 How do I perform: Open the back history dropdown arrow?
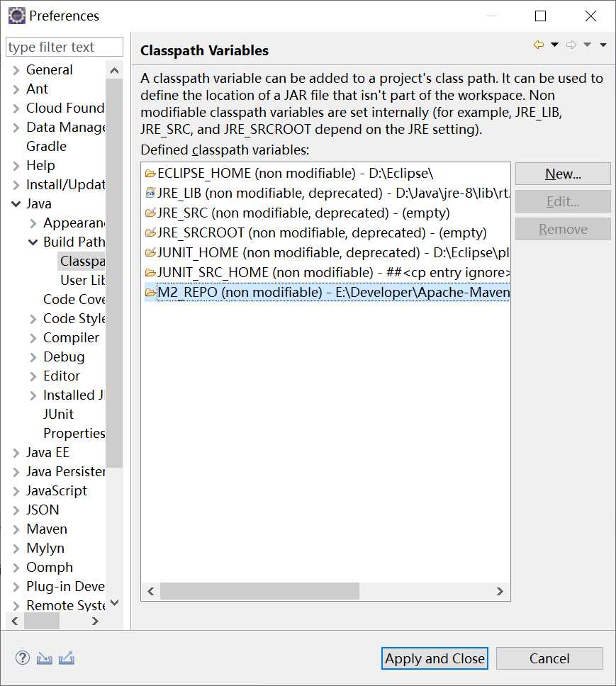point(554,45)
